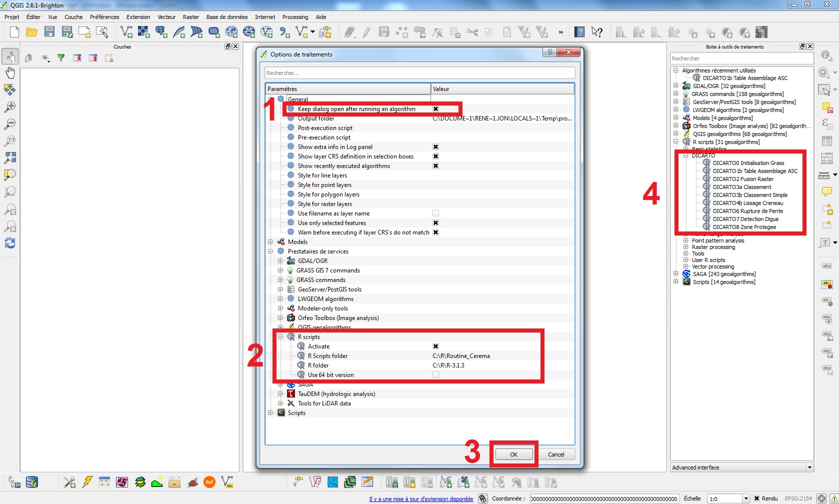Screen dimensions: 839x504
Task: Create a new project with blank page icon
Action: (x=14, y=32)
